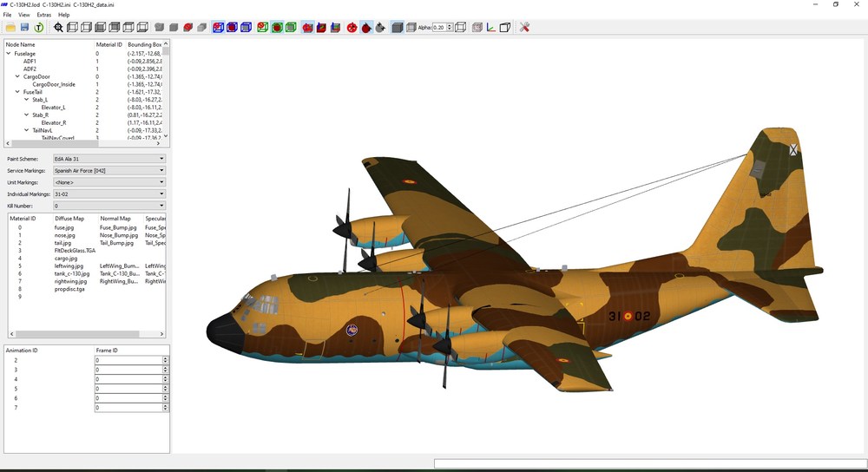Toggle green box icon with dark red circle
The image size is (868, 472).
tap(277, 27)
